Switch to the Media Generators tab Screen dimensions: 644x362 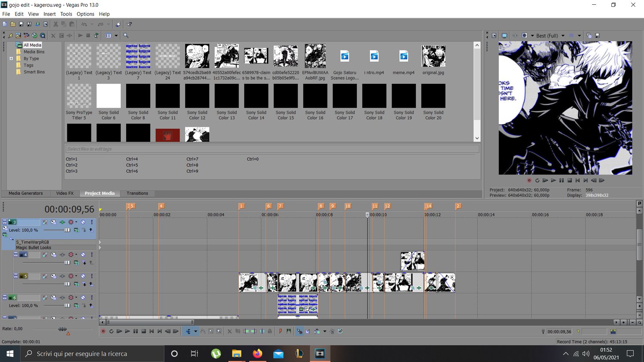coord(26,193)
